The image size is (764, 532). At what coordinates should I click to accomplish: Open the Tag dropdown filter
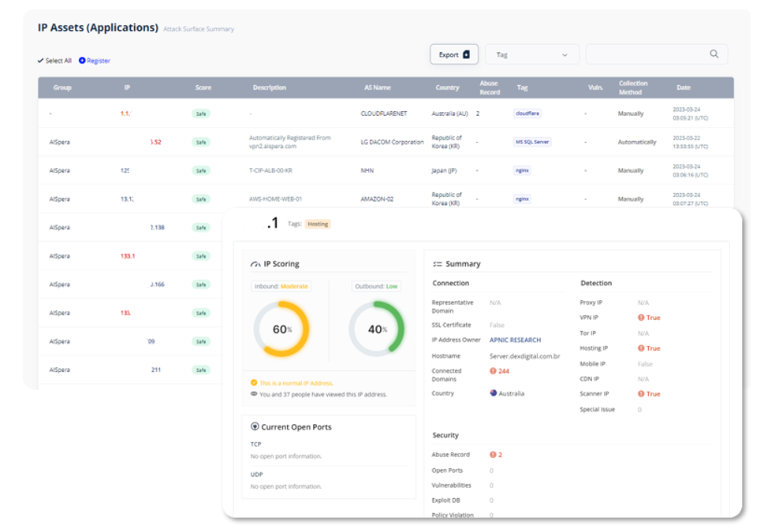(x=532, y=54)
